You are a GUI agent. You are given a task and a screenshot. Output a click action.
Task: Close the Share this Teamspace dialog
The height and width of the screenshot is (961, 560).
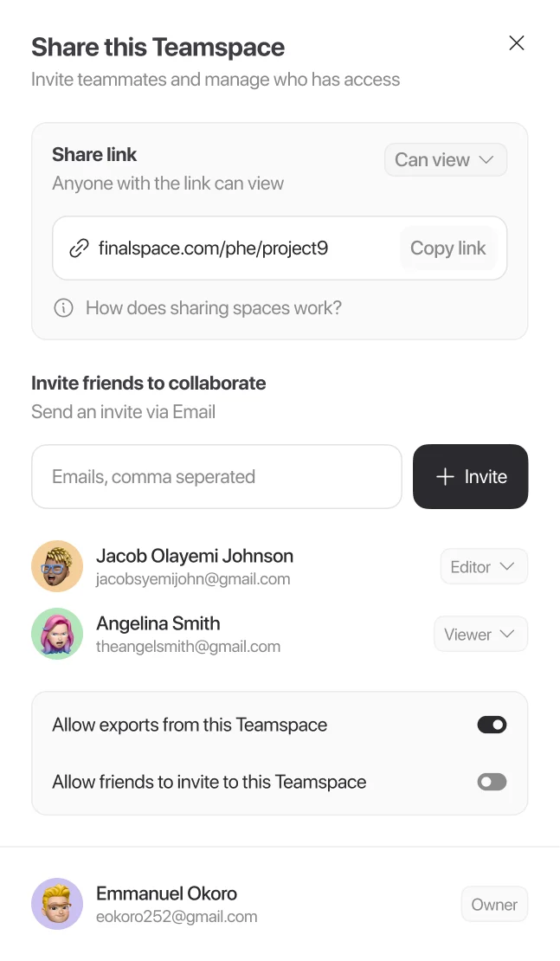click(517, 43)
